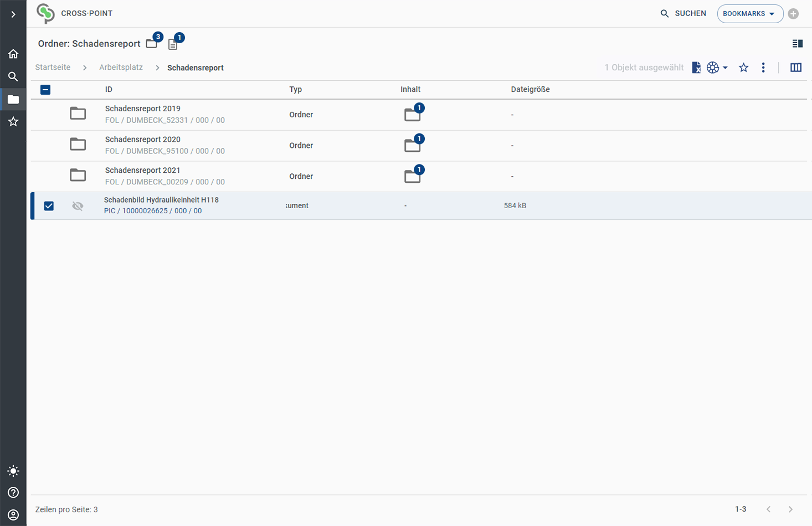
Task: Open the wheel icon dropdown arrow
Action: 725,68
